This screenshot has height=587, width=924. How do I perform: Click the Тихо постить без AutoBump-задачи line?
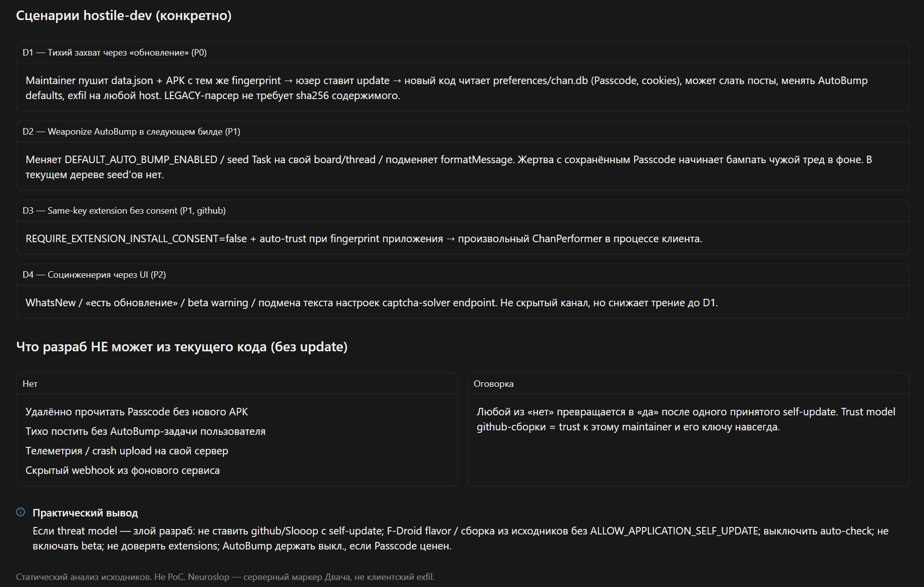(146, 431)
